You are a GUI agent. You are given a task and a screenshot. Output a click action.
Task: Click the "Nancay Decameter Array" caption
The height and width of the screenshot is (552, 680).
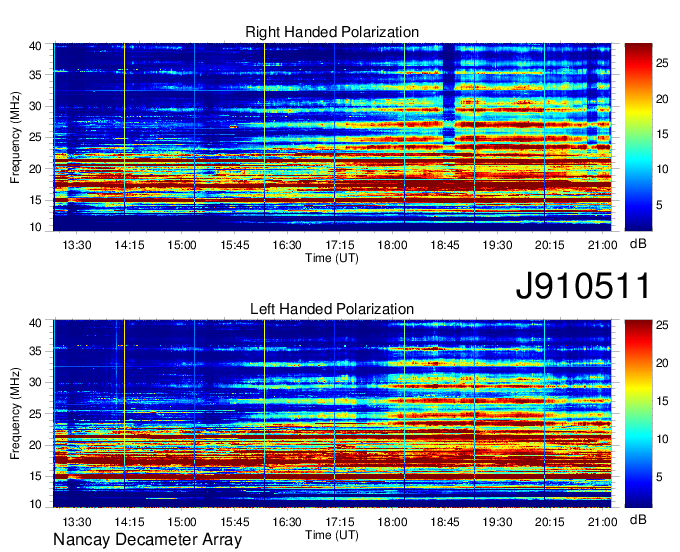[x=147, y=540]
